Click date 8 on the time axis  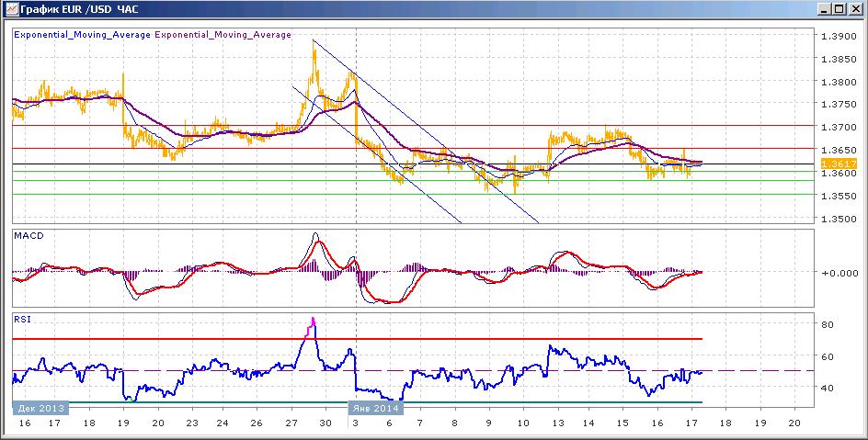pos(455,423)
